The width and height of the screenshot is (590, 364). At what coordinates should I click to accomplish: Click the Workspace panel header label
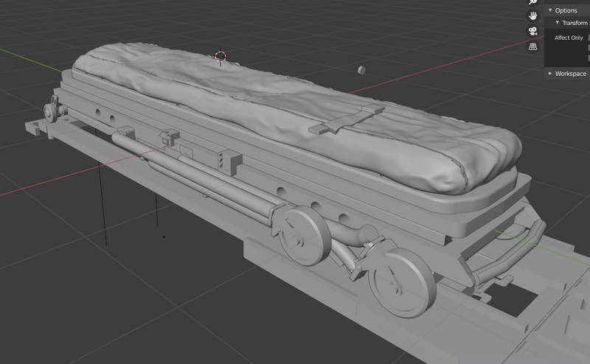pos(571,74)
